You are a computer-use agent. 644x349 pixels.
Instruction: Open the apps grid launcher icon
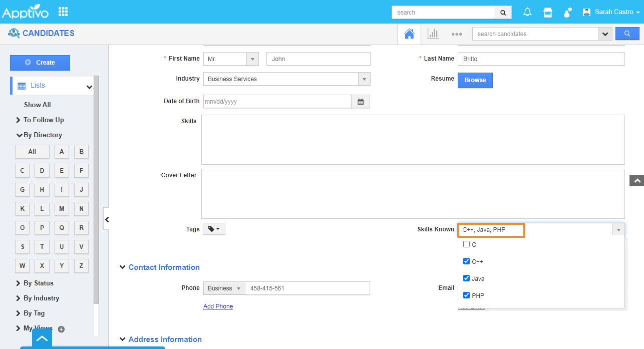63,12
